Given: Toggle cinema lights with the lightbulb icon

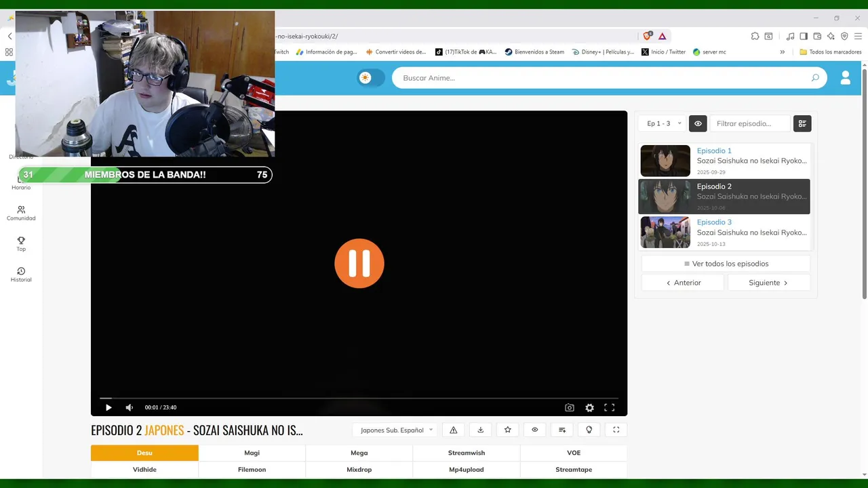Looking at the screenshot, I should 589,430.
